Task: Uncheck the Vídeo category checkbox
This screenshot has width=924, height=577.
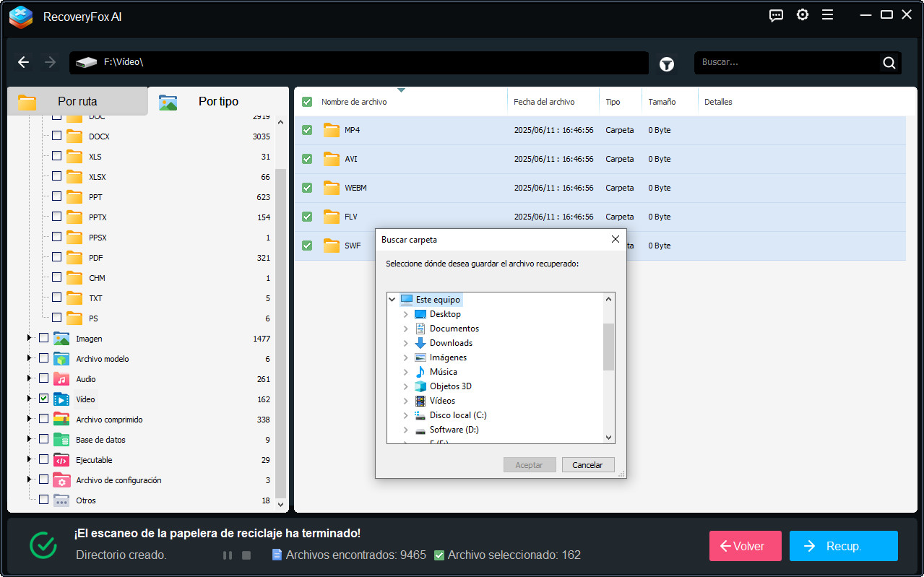Action: point(44,399)
